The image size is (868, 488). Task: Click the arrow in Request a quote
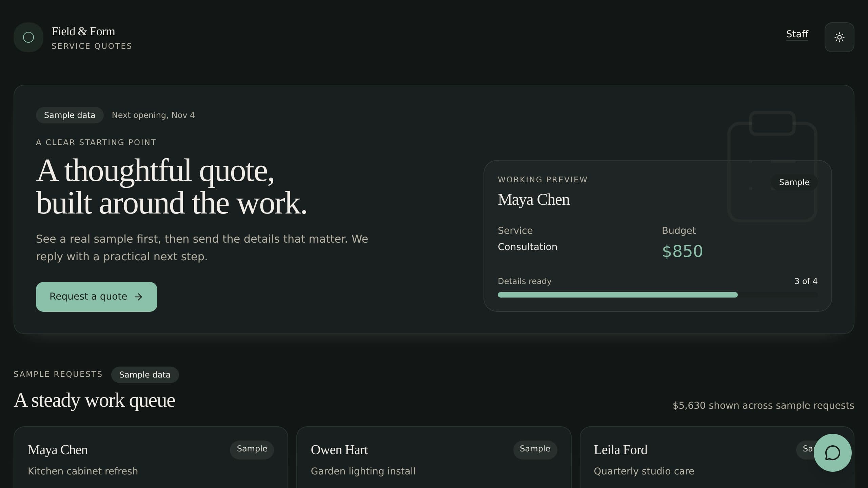138,297
